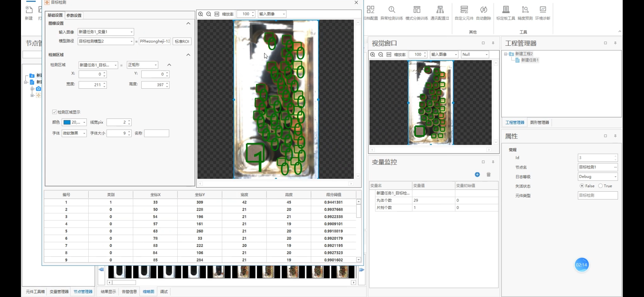644x297 pixels.
Task: Select the first thumbnail in the strip
Action: point(119,272)
